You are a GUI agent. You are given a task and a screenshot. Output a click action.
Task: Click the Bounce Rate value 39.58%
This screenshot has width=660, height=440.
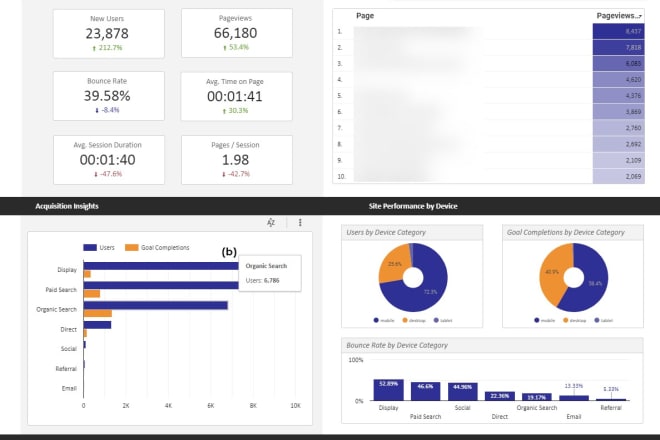[107, 96]
